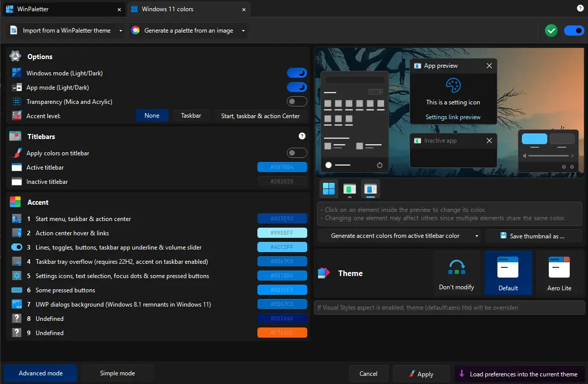This screenshot has width=588, height=384.
Task: Click the Transparency dotted icon
Action: point(16,101)
